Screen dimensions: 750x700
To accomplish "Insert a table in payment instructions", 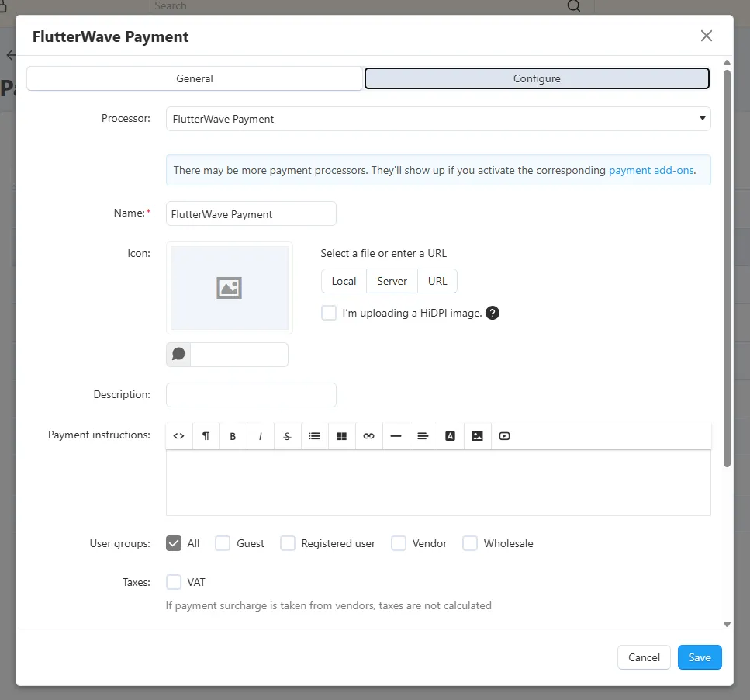I will pyautogui.click(x=341, y=436).
